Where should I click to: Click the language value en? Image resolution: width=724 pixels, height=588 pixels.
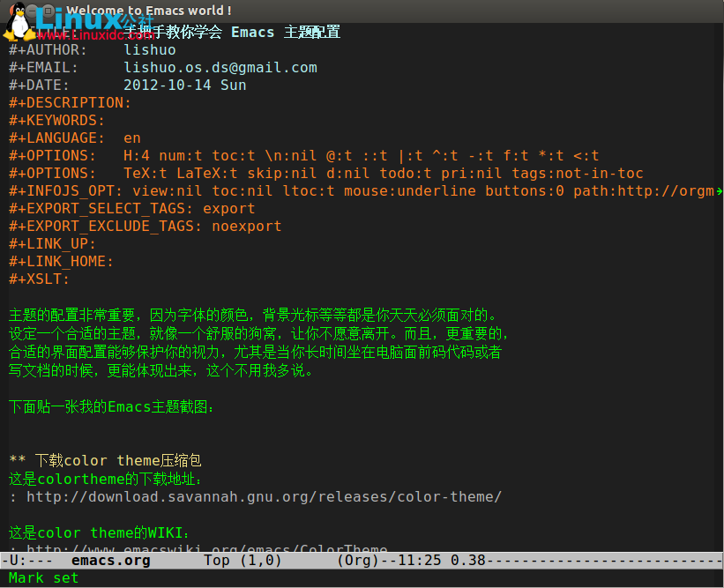(132, 138)
